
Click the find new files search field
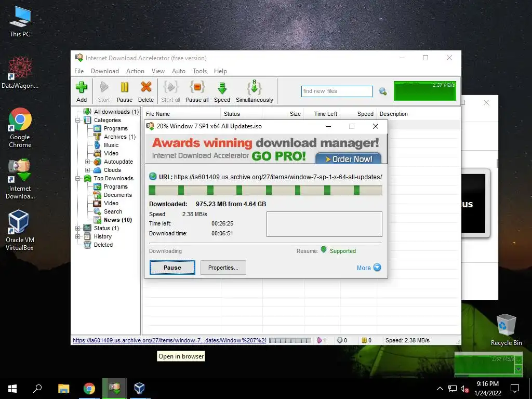[337, 91]
